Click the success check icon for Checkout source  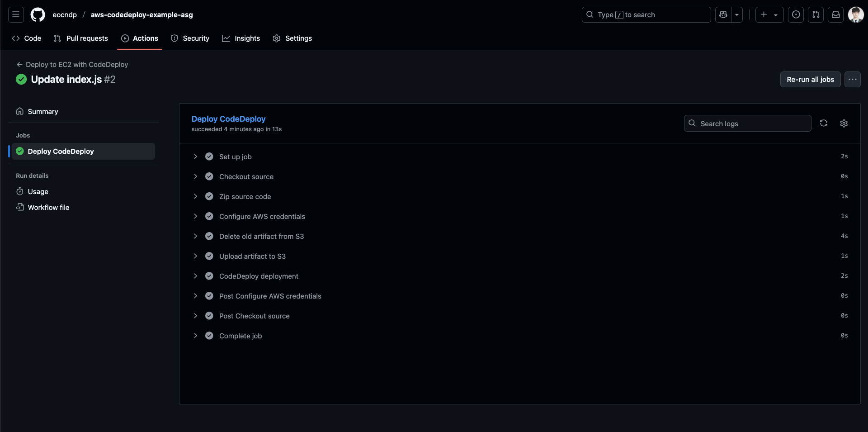pyautogui.click(x=209, y=176)
